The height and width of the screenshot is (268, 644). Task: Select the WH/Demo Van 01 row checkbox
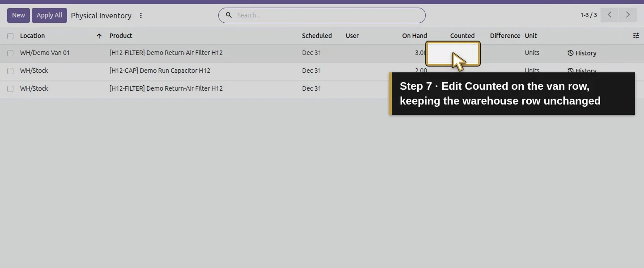pos(10,53)
